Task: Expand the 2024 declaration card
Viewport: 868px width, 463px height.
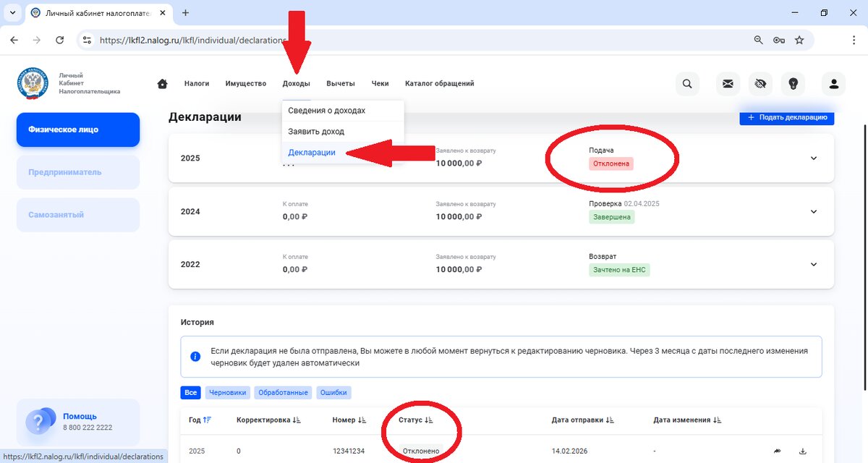Action: click(x=813, y=212)
